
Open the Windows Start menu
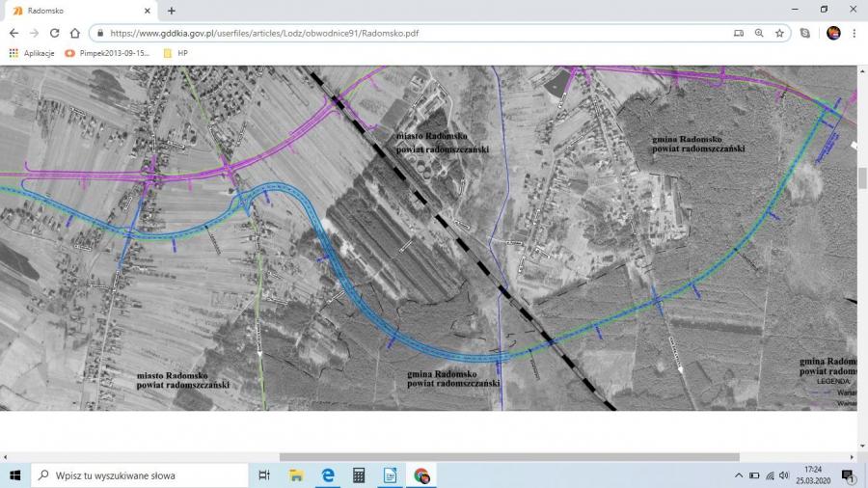coord(15,475)
